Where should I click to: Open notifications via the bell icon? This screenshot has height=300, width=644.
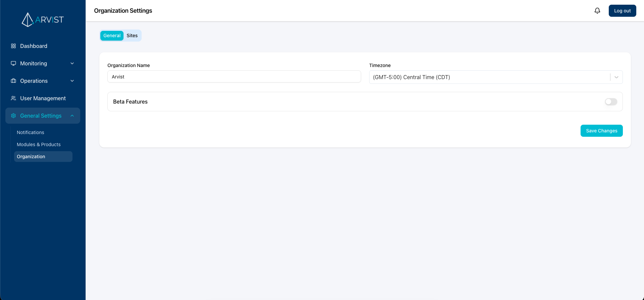[597, 11]
